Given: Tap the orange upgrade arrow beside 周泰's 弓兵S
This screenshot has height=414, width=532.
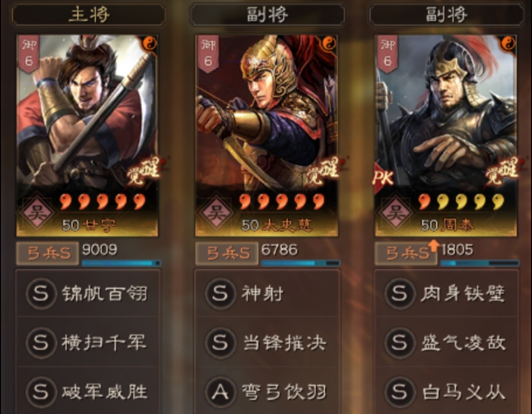Looking at the screenshot, I should [x=433, y=245].
